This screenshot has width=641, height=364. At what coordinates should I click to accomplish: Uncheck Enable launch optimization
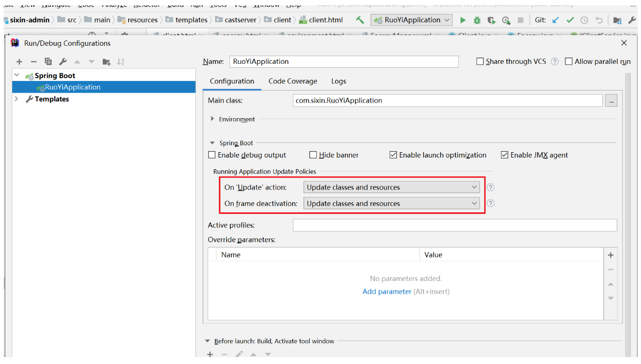click(x=393, y=155)
